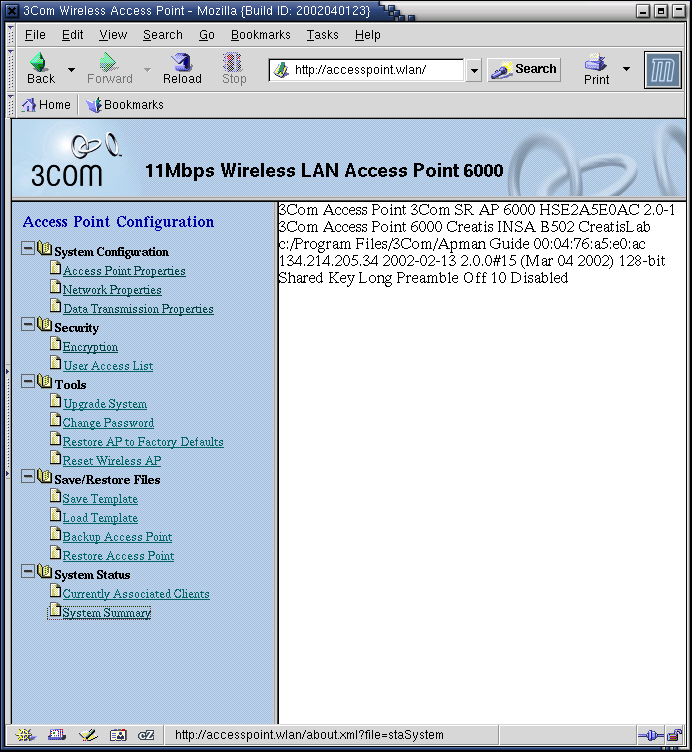Open the IRC chat status bar icon

coord(146,735)
